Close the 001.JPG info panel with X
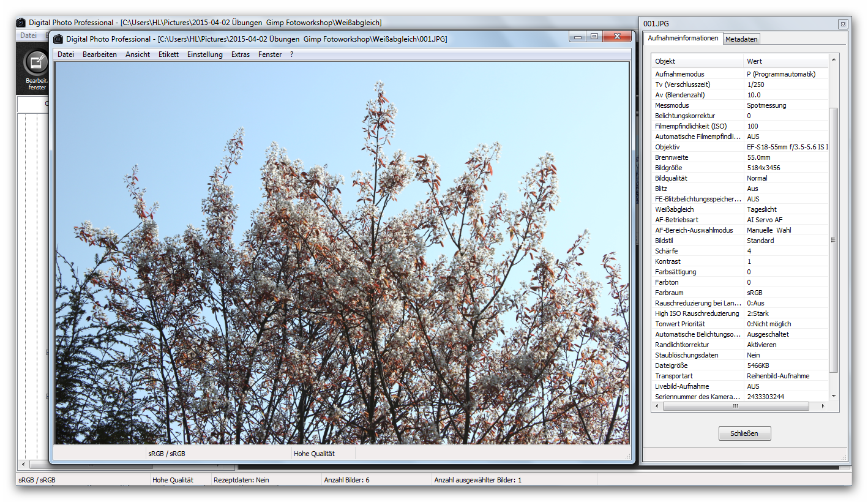This screenshot has width=868, height=502. (x=842, y=24)
